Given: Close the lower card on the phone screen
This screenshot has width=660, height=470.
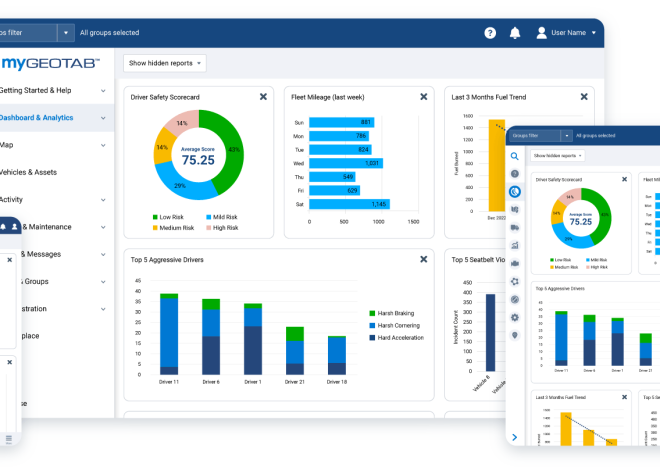Looking at the screenshot, I should [x=10, y=362].
